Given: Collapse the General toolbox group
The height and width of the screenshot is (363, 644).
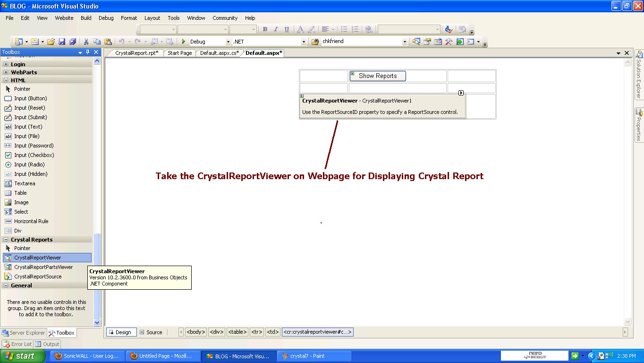Looking at the screenshot, I should 6,285.
